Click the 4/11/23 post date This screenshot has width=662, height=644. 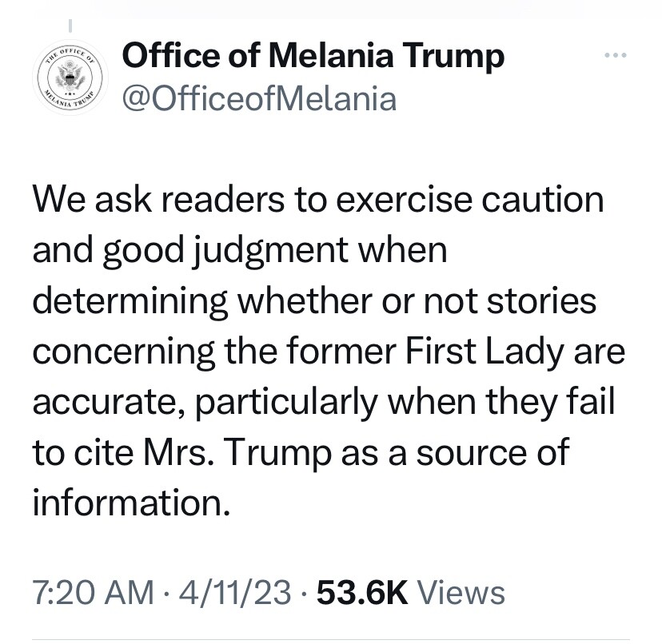pyautogui.click(x=235, y=592)
